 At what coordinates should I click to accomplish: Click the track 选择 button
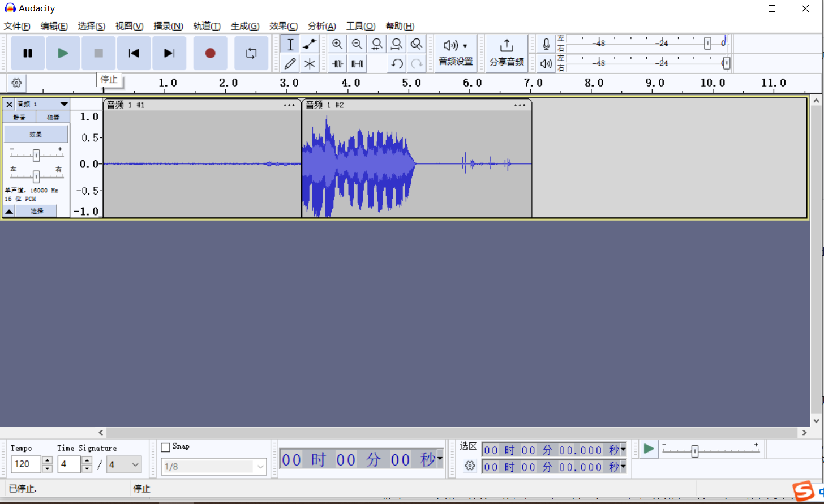click(36, 211)
